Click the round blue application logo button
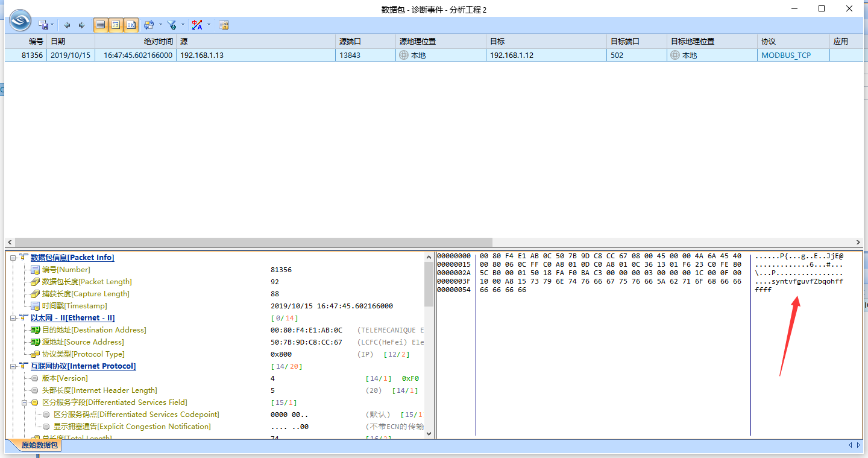This screenshot has height=458, width=868. 20,21
